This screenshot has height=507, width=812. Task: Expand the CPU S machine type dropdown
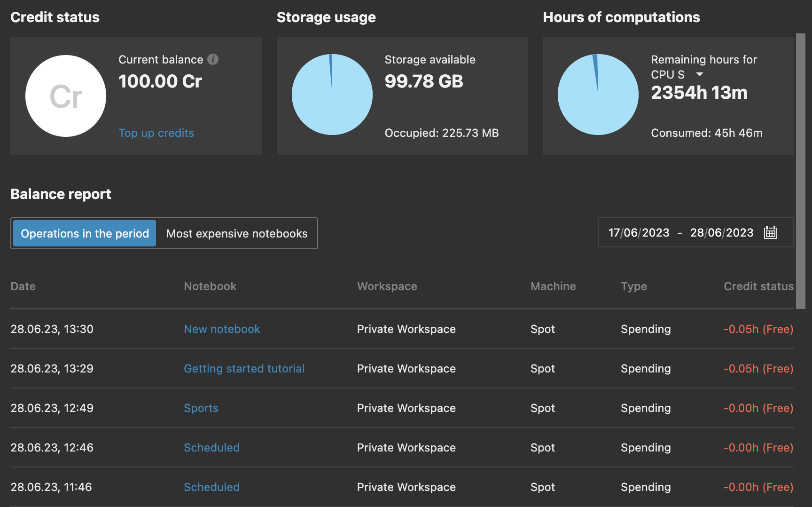click(700, 74)
